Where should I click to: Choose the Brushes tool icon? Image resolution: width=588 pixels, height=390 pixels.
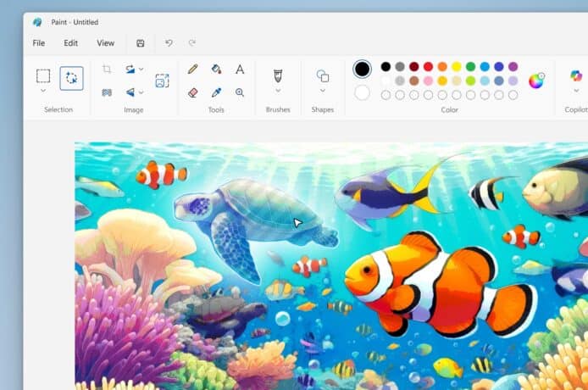point(278,75)
